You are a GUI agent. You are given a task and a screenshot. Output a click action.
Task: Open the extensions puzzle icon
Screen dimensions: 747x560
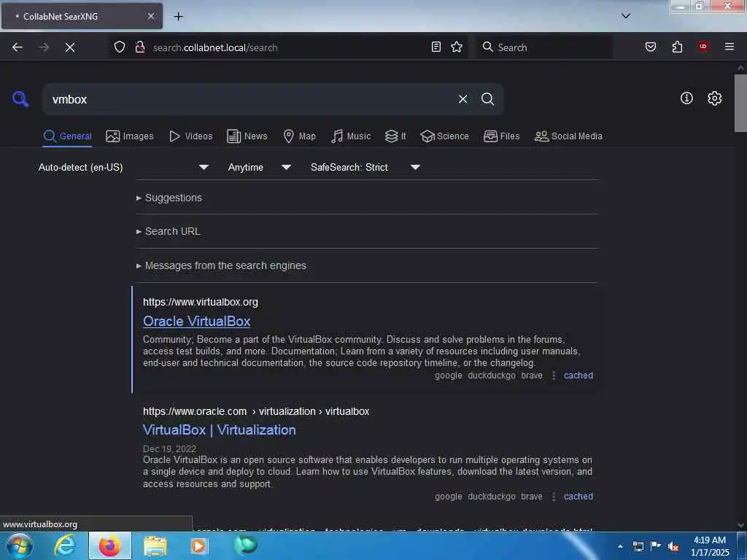tap(677, 47)
